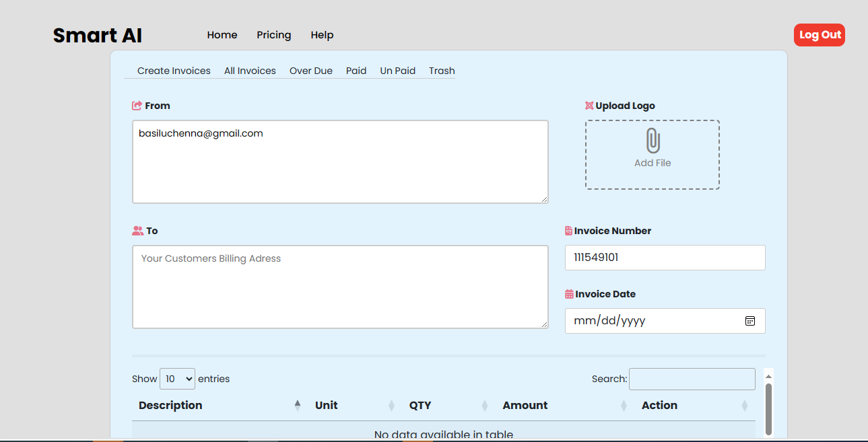Open the Help page link
This screenshot has height=442, width=868.
322,35
